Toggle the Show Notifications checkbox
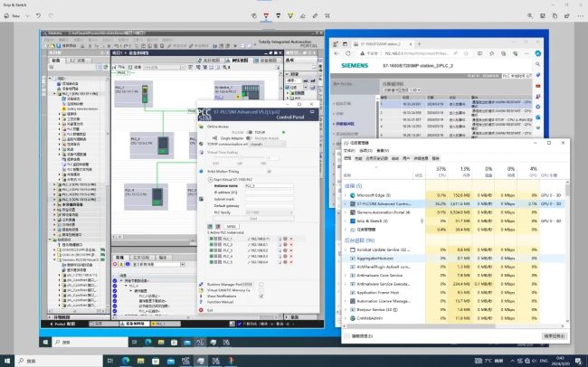The image size is (588, 367). [261, 296]
